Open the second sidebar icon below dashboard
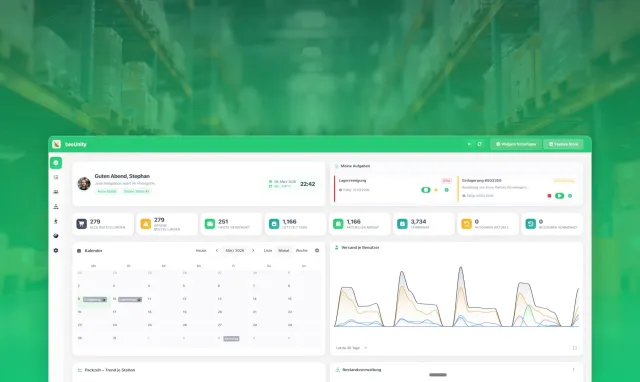The image size is (640, 382). tap(56, 177)
